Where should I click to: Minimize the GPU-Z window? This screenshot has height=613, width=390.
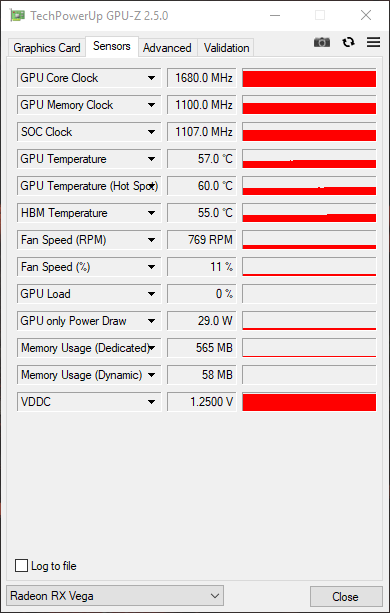coord(275,16)
